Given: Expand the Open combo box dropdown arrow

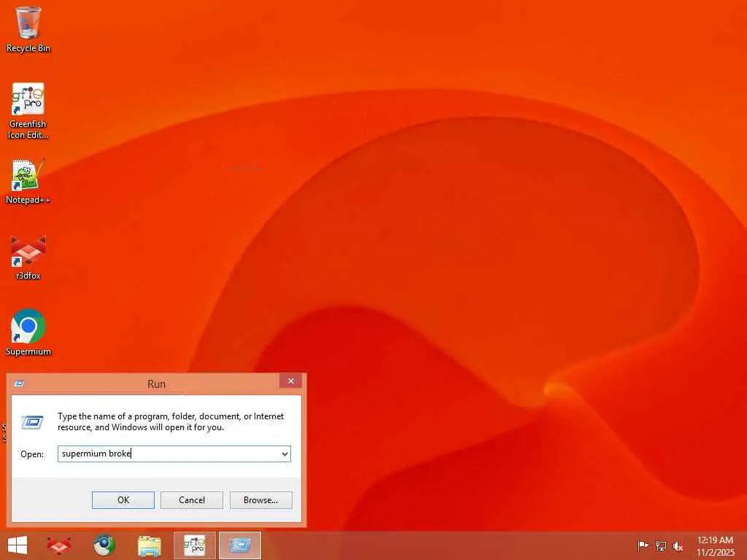Looking at the screenshot, I should pyautogui.click(x=285, y=454).
